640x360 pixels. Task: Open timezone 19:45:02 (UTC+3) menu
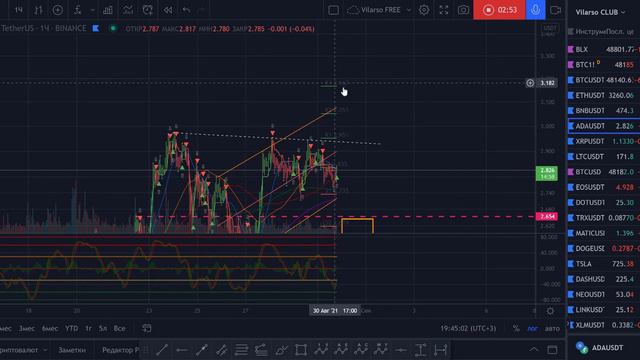tap(468, 329)
